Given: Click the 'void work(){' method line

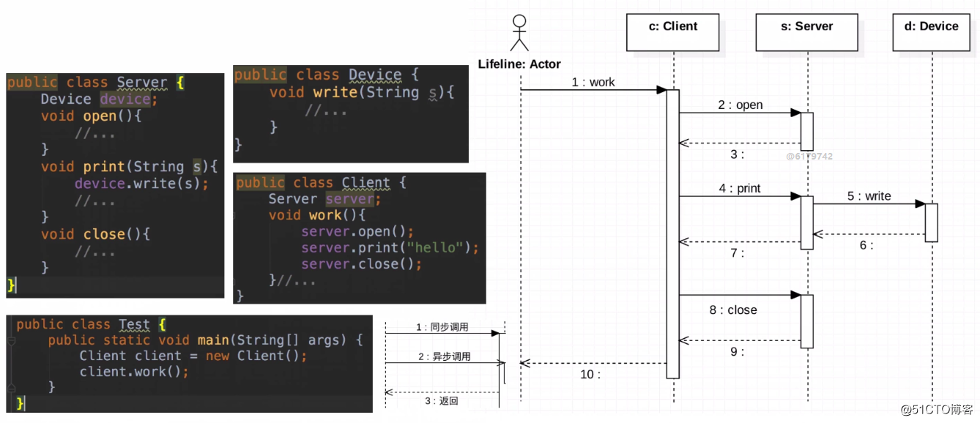Looking at the screenshot, I should [x=316, y=215].
